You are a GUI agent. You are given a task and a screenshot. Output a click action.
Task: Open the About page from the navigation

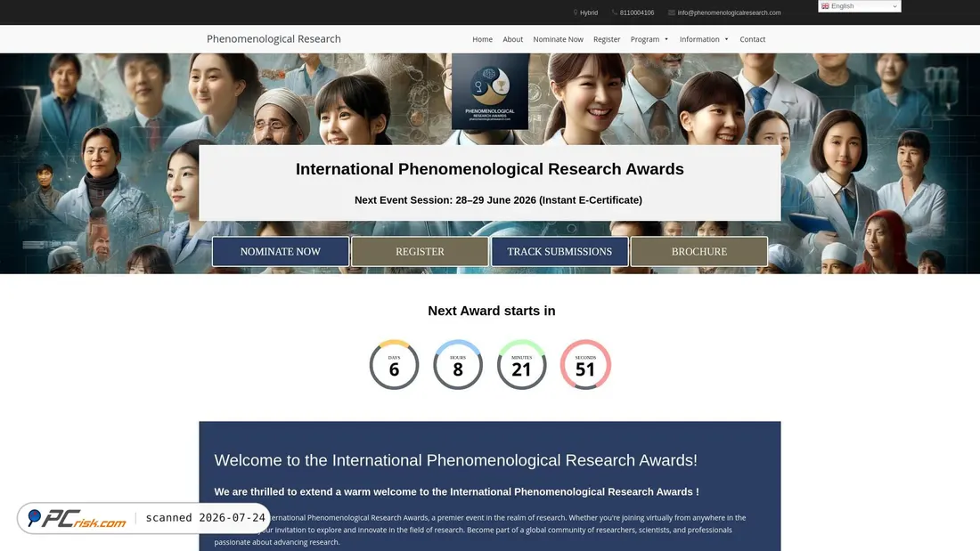click(x=512, y=39)
